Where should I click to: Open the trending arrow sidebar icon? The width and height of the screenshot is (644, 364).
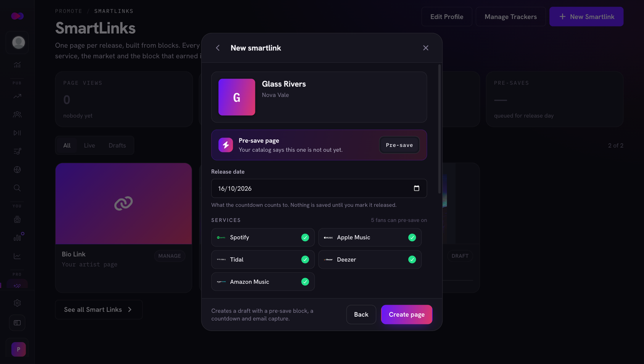17,96
